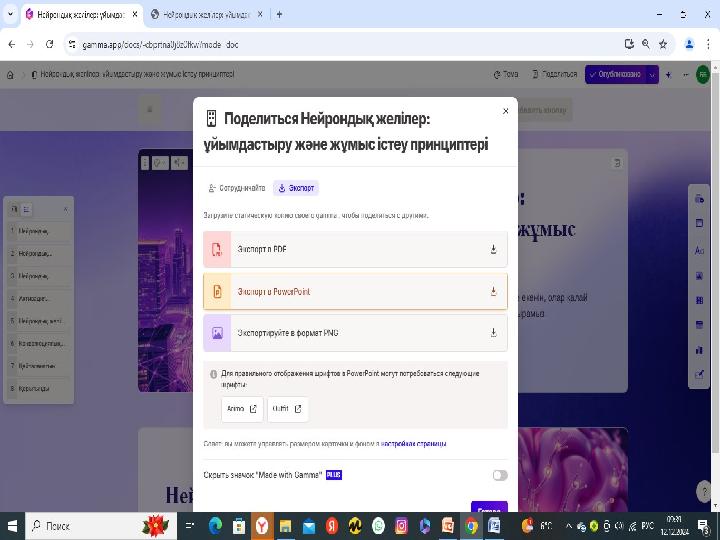
Task: Select outline card number 7
Action: [x=39, y=366]
